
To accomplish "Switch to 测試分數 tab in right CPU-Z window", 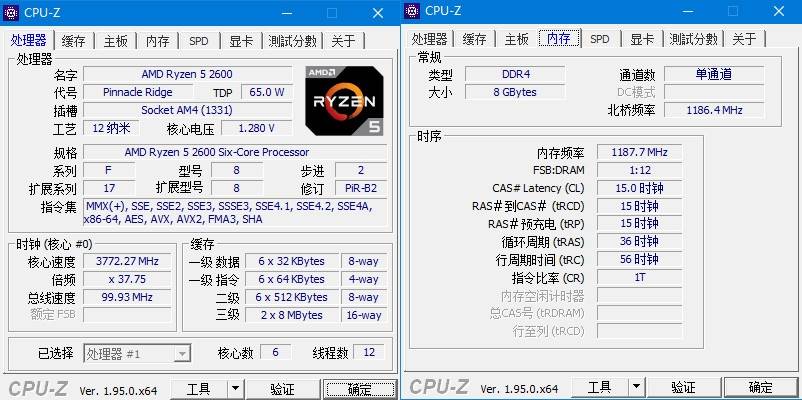I will pos(694,39).
